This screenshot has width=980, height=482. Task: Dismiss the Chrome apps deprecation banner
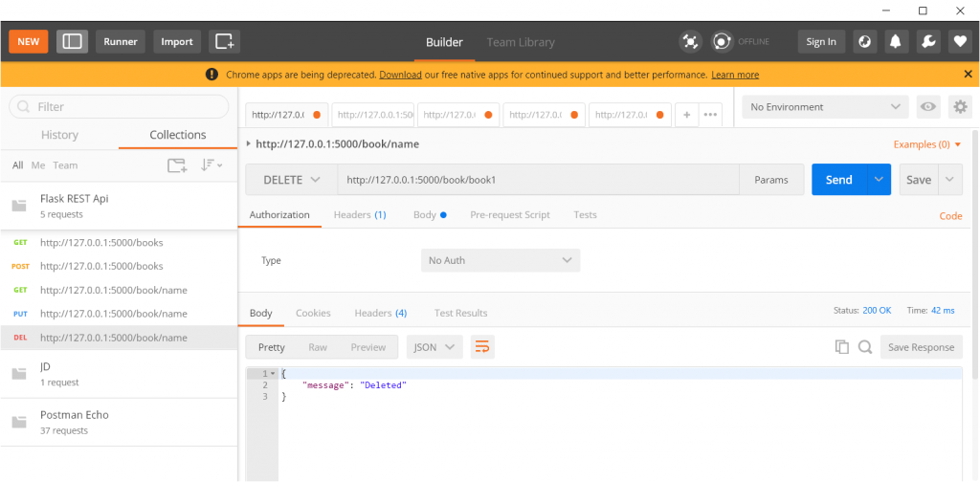968,75
